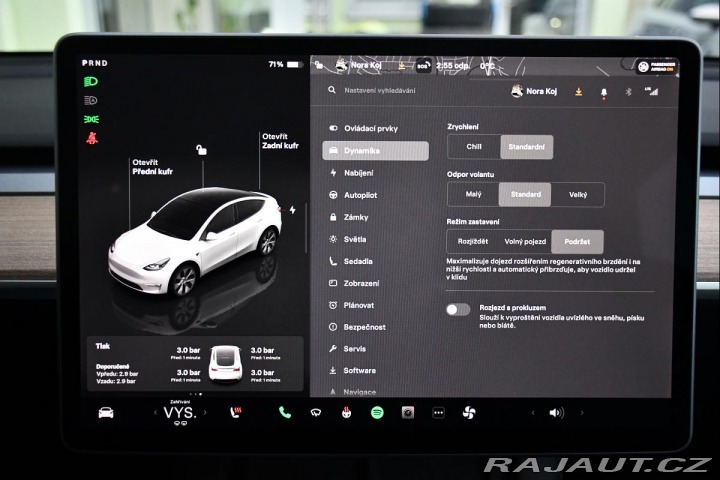Tap Otevřít Přední kufr to open frunk
Viewport: 720px width, 480px height.
[152, 167]
